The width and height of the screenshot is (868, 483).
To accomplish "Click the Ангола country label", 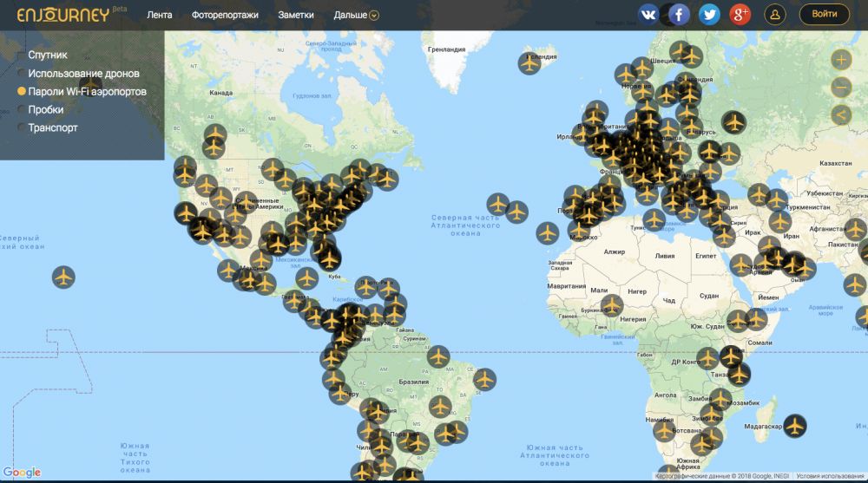I will click(665, 395).
